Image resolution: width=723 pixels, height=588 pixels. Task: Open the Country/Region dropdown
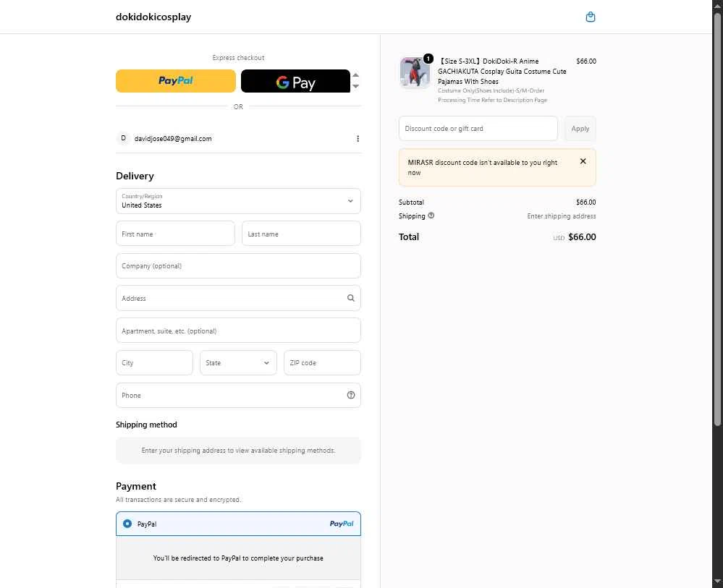point(238,201)
